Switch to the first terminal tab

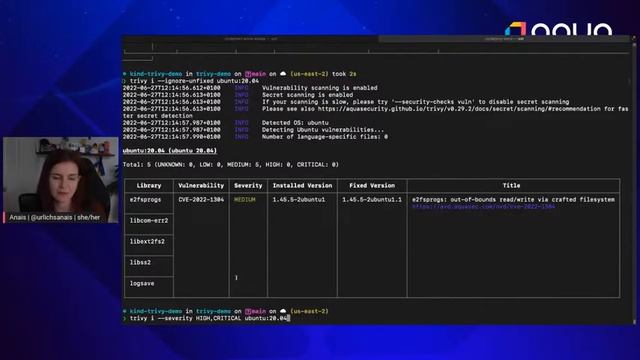250,39
